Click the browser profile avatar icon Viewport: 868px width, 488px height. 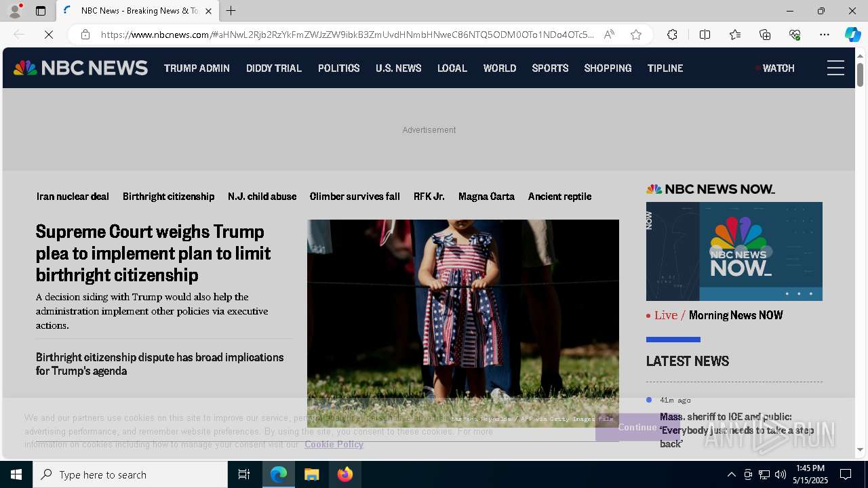click(15, 11)
